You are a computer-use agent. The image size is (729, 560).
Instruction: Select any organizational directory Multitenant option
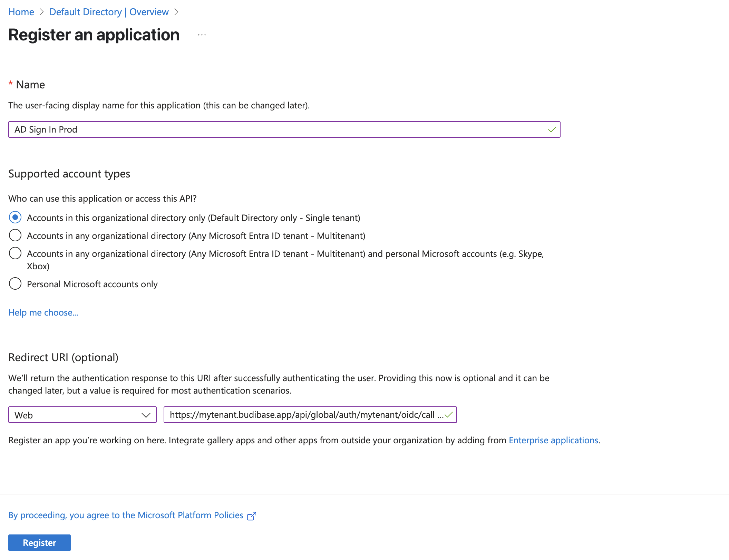(15, 235)
